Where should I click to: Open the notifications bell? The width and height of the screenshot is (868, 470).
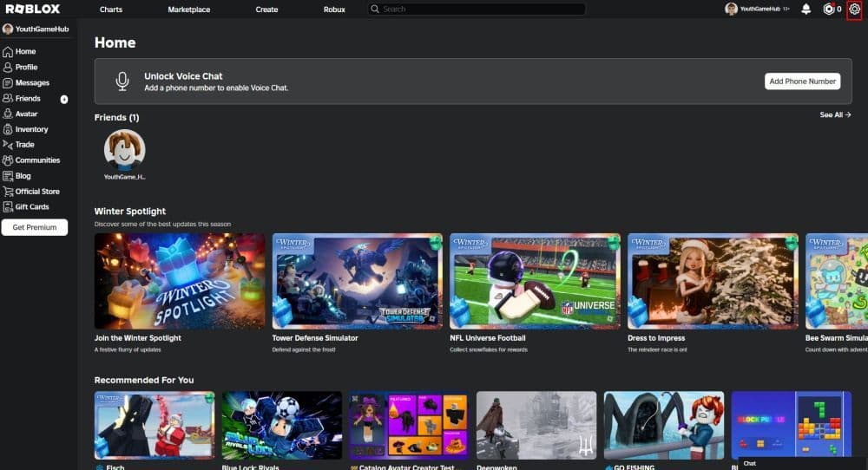coord(806,9)
